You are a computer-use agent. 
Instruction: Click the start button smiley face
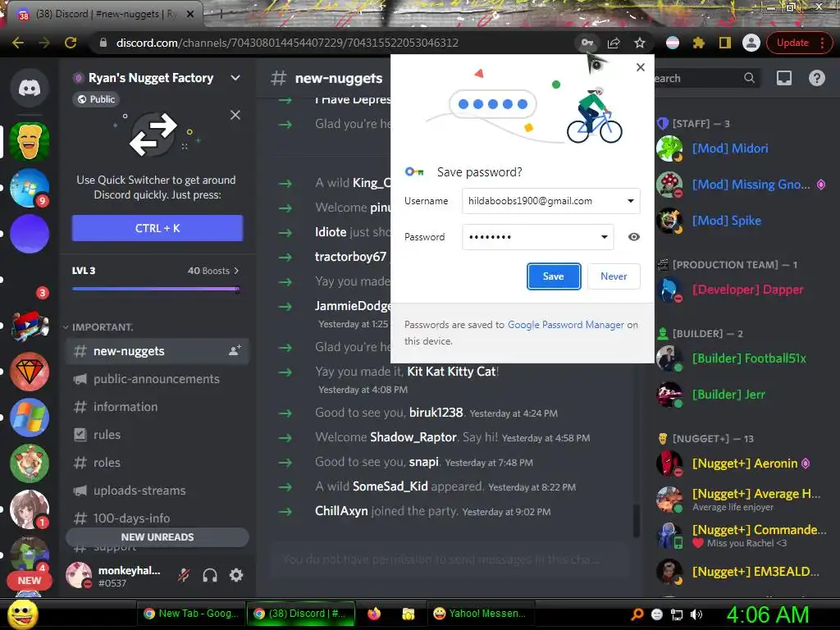coord(22,614)
